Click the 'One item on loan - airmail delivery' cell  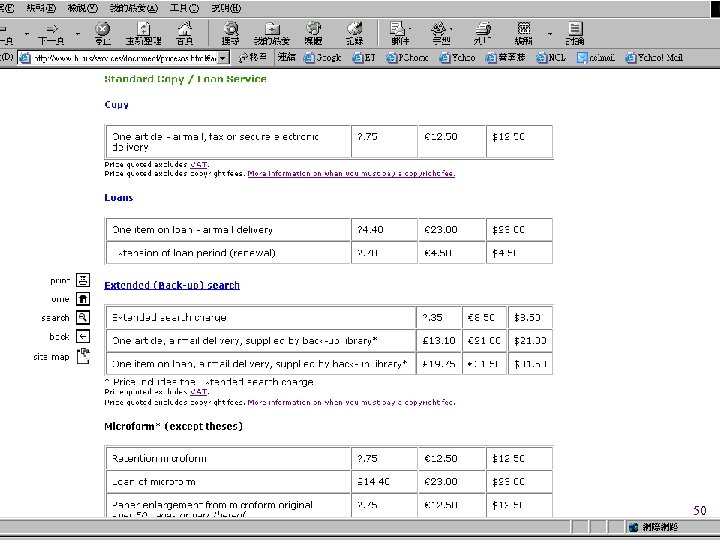228,229
